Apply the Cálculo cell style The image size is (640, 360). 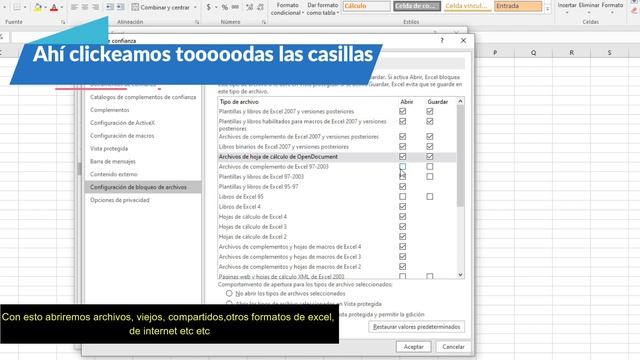(367, 6)
